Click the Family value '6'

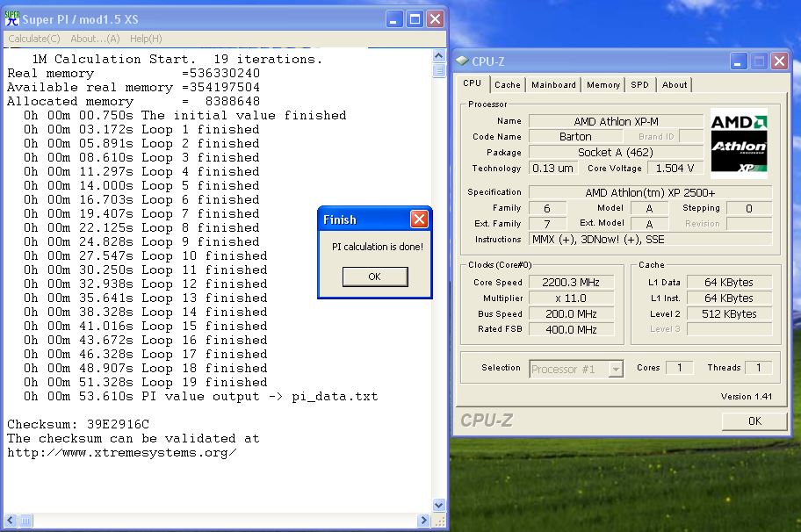click(547, 208)
